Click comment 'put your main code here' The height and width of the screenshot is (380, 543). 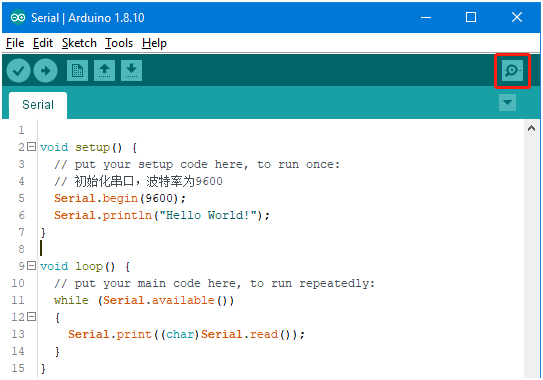pyautogui.click(x=214, y=283)
